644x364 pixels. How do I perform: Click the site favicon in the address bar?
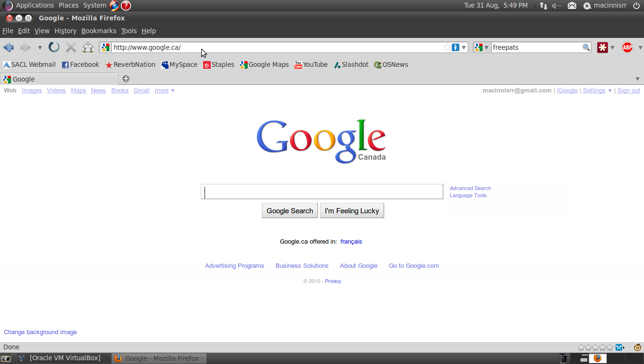coord(106,47)
